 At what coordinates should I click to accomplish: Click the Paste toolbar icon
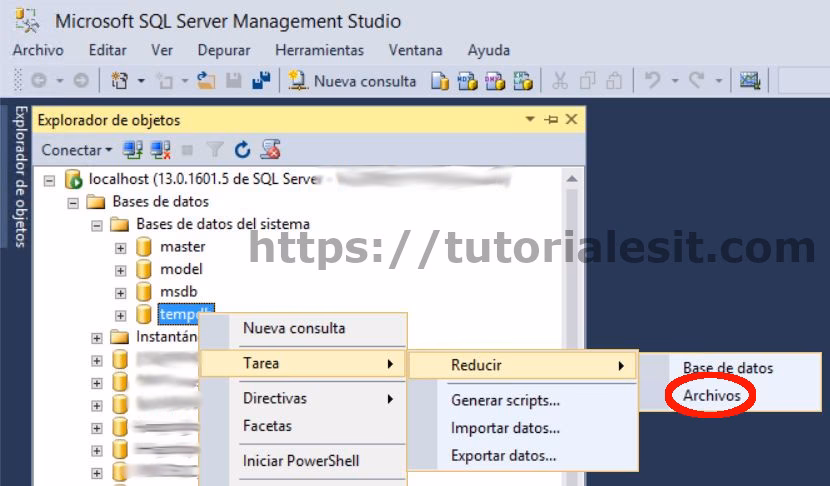click(x=614, y=81)
